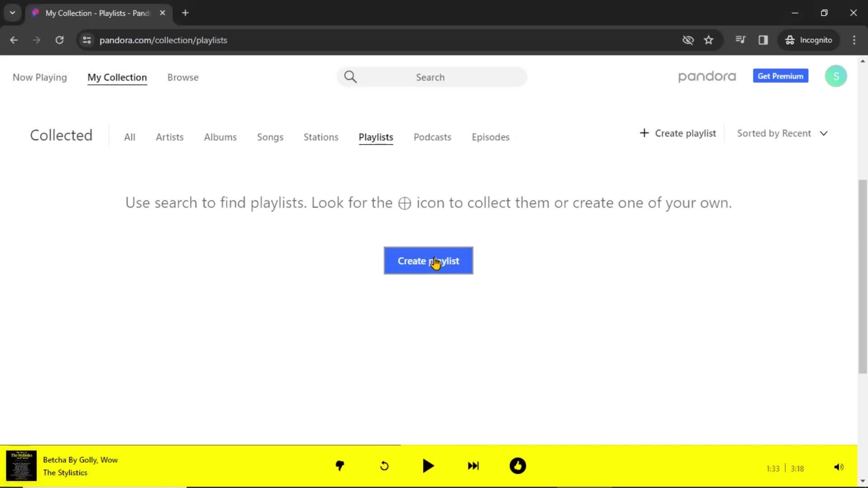
Task: Click the search input field
Action: pos(434,77)
